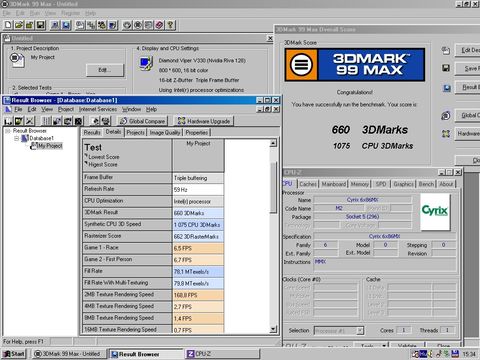Open the Help menu in Result Browser
The height and width of the screenshot is (360, 480).
coord(151,109)
